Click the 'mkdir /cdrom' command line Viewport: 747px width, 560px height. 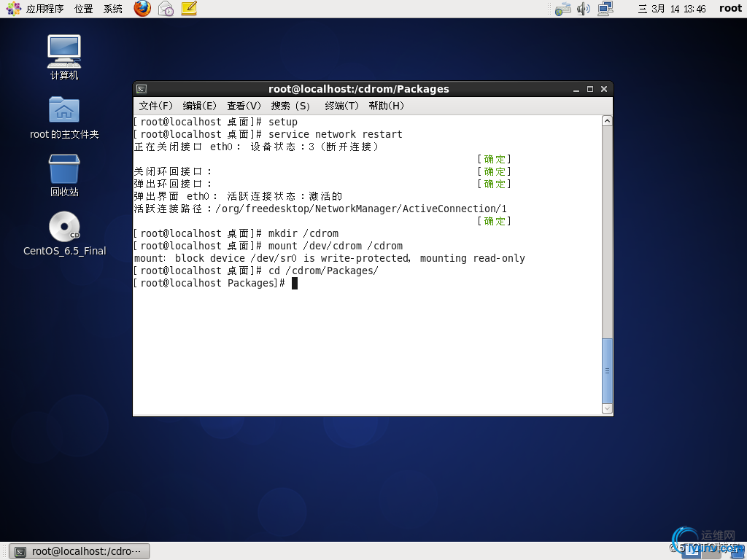(x=236, y=233)
